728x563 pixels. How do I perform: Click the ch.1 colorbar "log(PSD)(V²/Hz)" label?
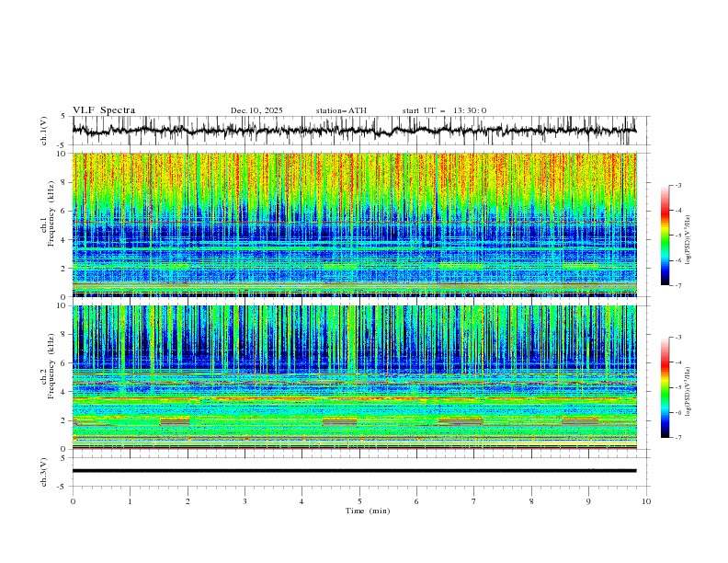688,240
